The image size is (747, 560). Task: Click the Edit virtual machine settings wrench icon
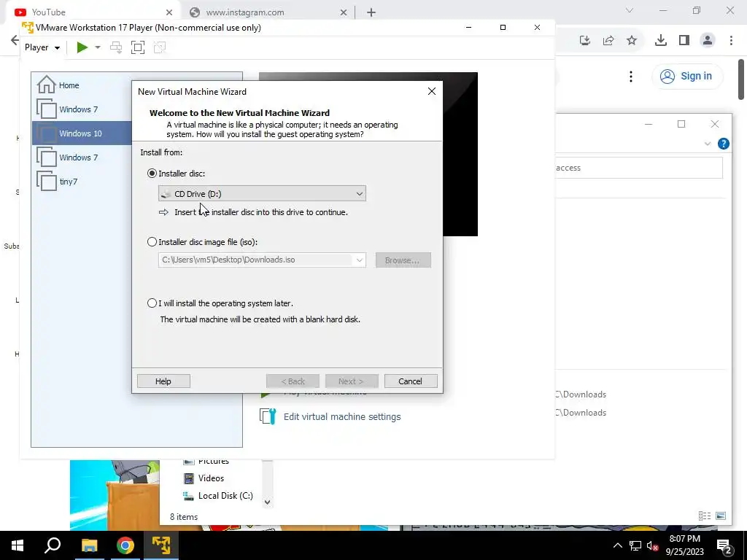point(268,416)
